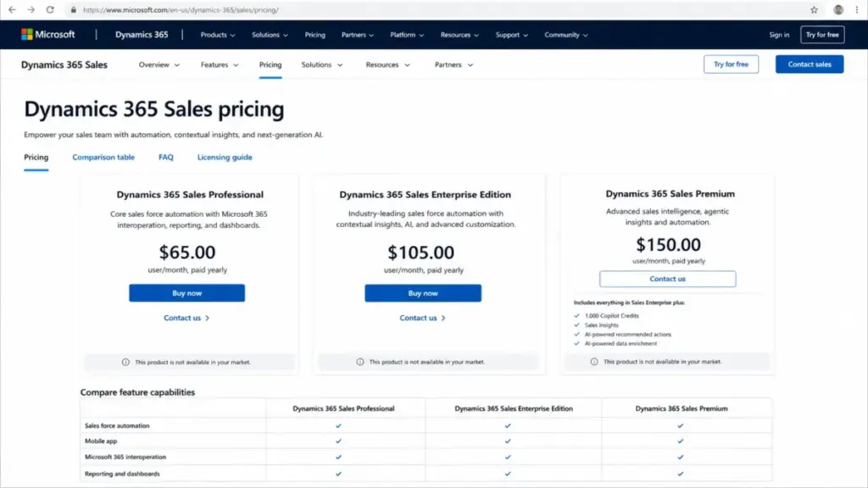Click the Dynamics 365 Sales sub-nav title
Viewport: 868px width, 488px height.
coord(64,64)
